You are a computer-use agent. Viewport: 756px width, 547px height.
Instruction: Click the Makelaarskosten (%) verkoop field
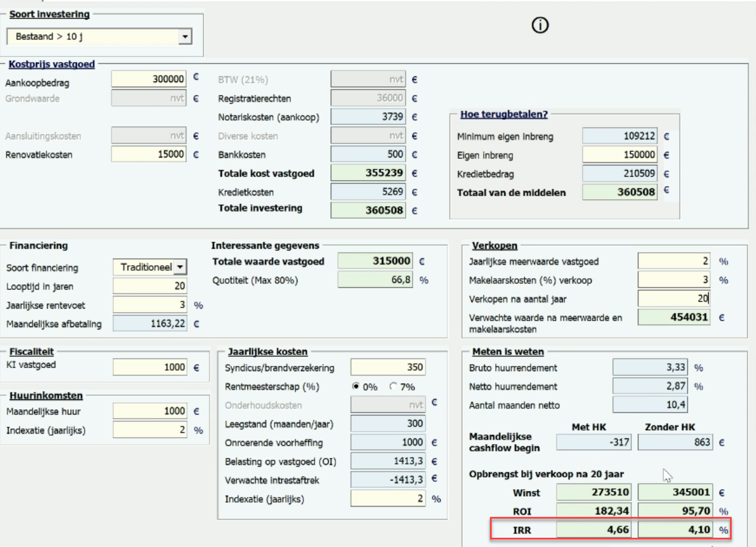tap(674, 280)
